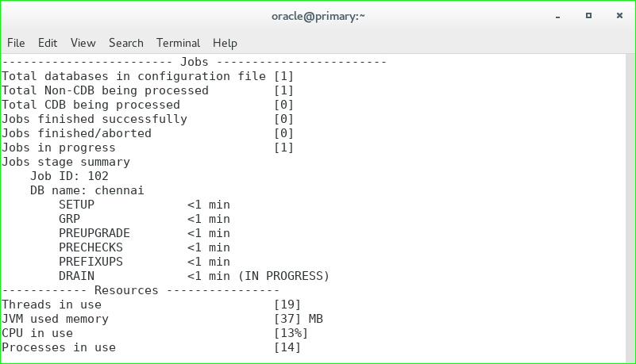Open the Edit menu

tap(48, 43)
